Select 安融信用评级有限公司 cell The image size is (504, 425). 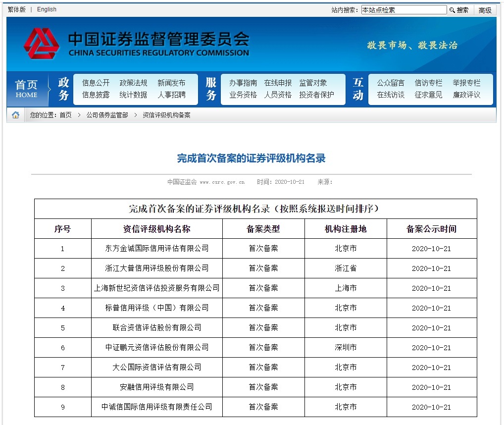point(156,387)
